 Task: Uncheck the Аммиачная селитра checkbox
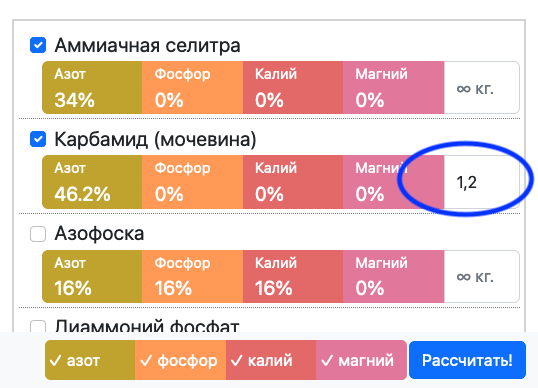(38, 45)
